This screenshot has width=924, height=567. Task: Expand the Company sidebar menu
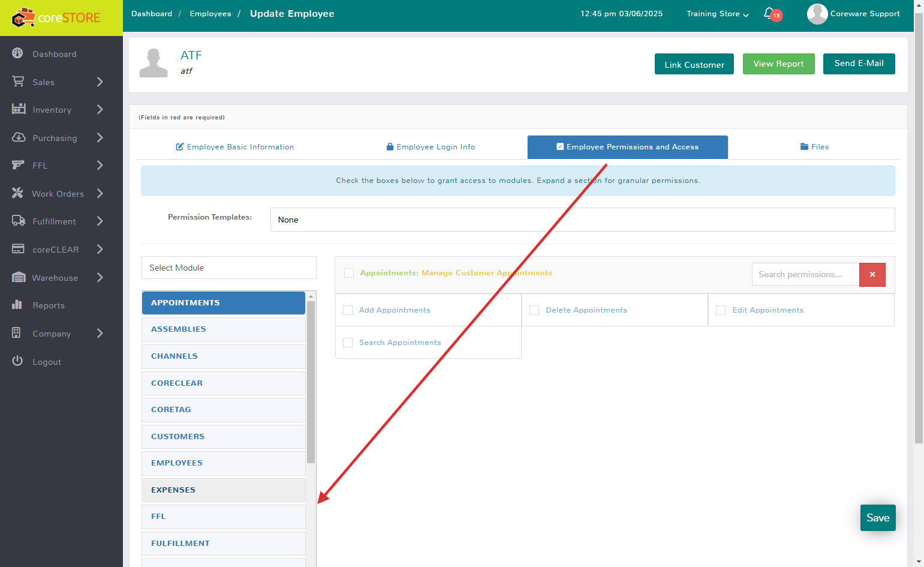100,333
